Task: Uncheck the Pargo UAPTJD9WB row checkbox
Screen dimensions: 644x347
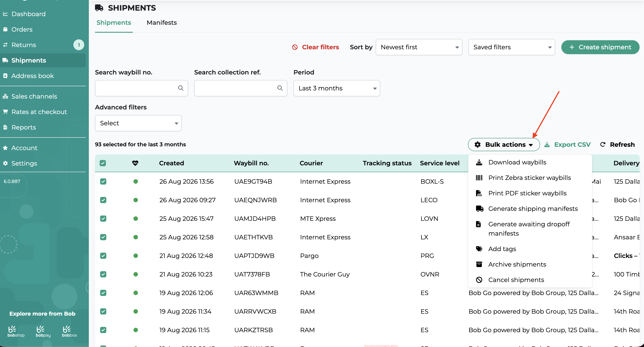Action: (103, 256)
